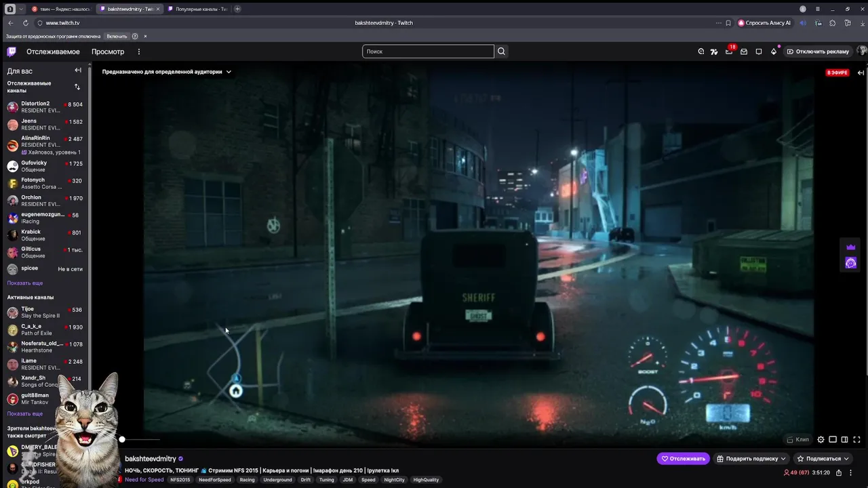
Task: Select the bakshteevdmitry Twitch tab
Action: coord(129,9)
